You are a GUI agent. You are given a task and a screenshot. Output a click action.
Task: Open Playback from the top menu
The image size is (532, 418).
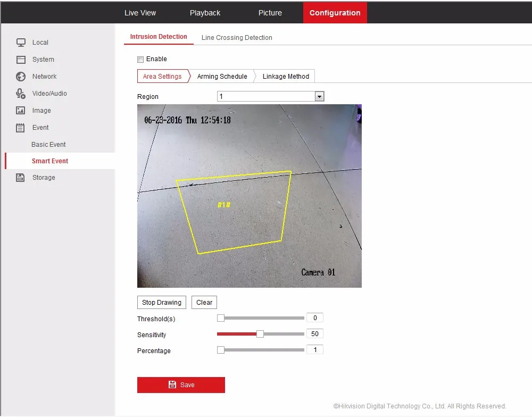[205, 13]
